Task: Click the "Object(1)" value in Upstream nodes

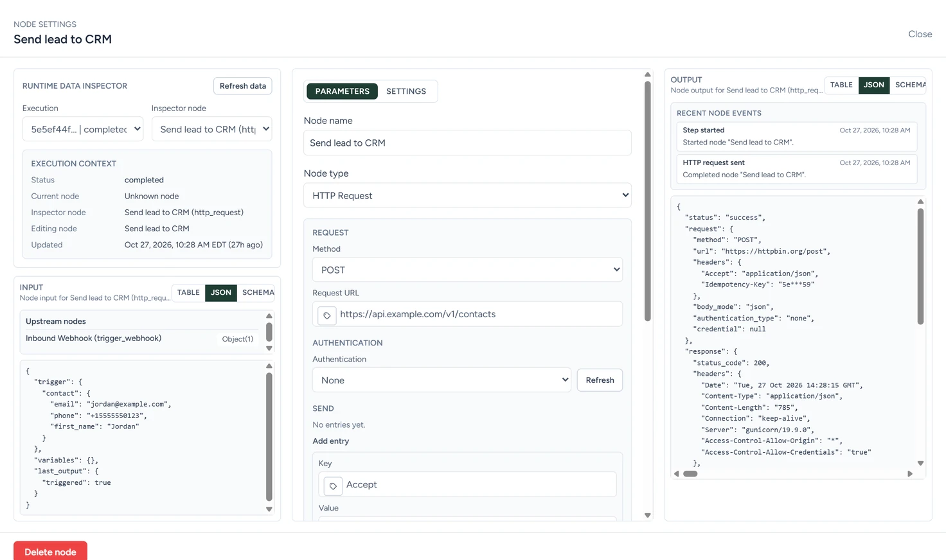Action: (x=238, y=339)
